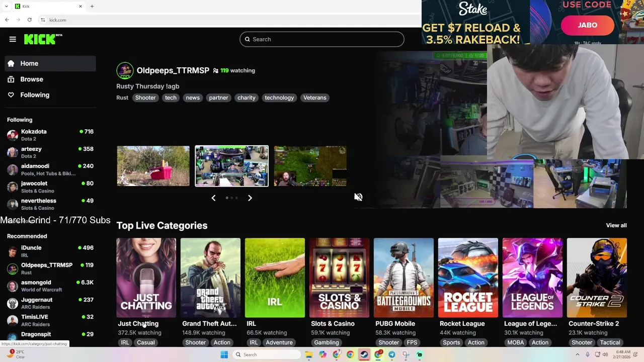Open Juggernaut avatar in Recommended list

13,303
